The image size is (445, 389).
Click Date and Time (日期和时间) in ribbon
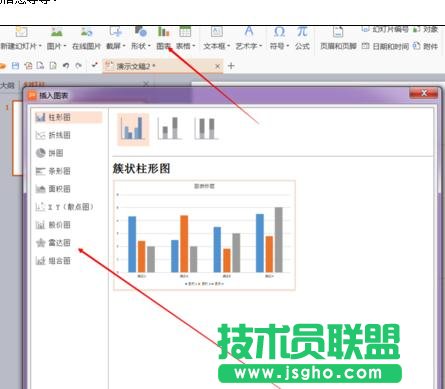385,46
